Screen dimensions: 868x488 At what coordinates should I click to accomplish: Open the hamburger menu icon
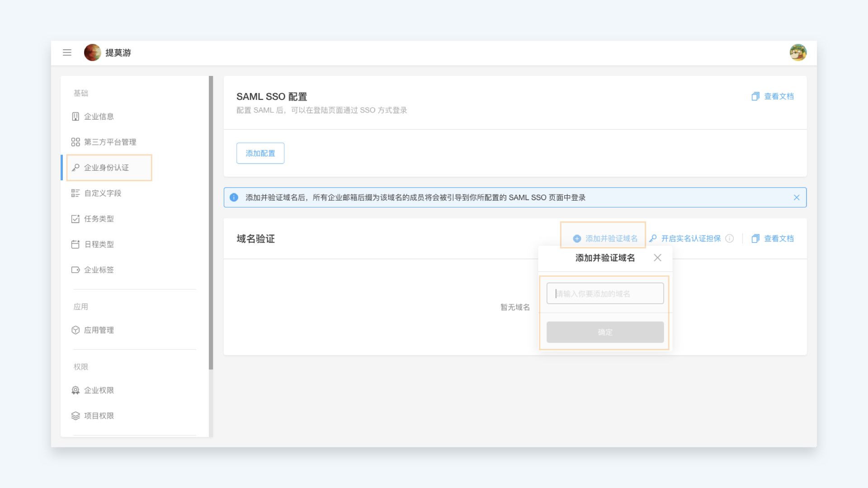67,52
